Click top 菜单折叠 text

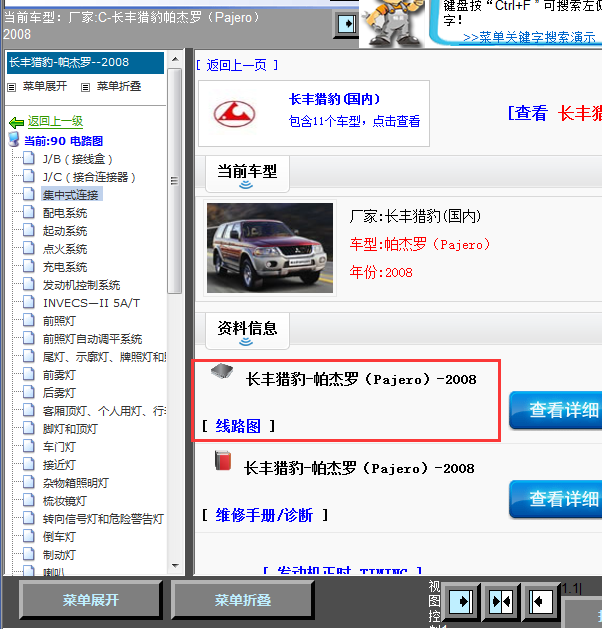pos(119,86)
